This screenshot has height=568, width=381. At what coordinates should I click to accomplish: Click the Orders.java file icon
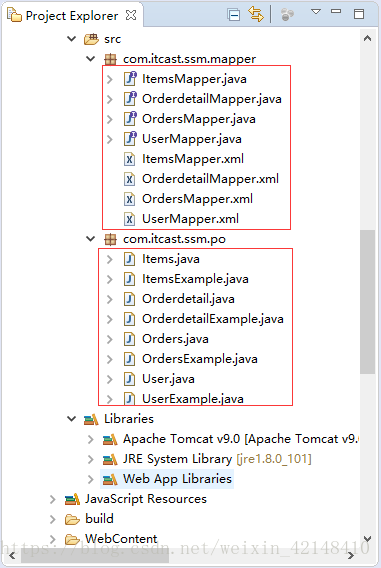[129, 339]
